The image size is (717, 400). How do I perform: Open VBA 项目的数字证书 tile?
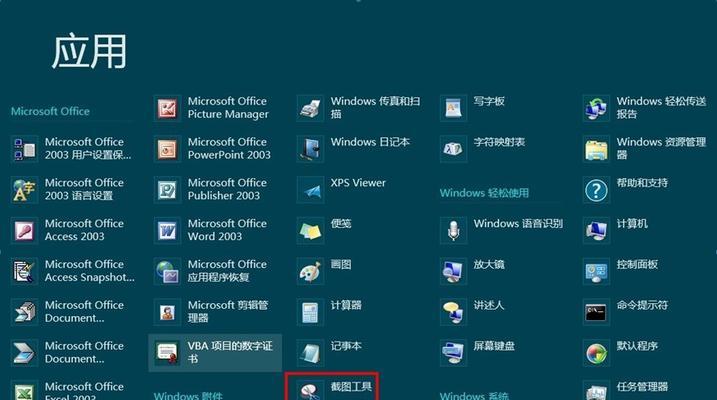click(215, 352)
